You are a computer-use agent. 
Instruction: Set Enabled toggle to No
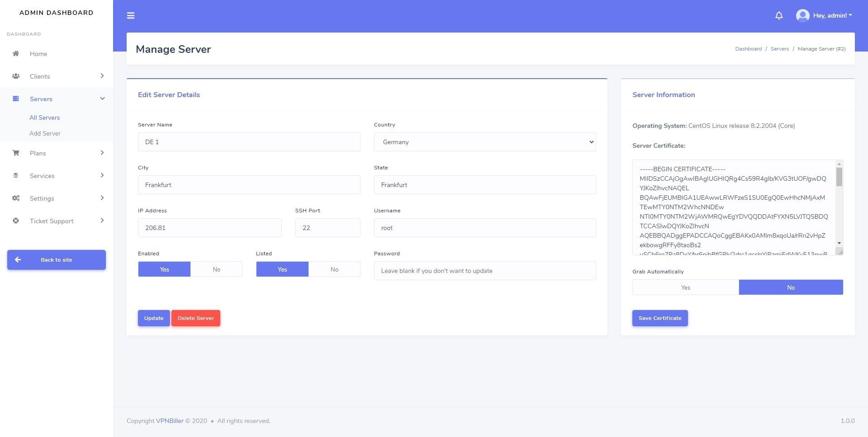[x=216, y=269]
